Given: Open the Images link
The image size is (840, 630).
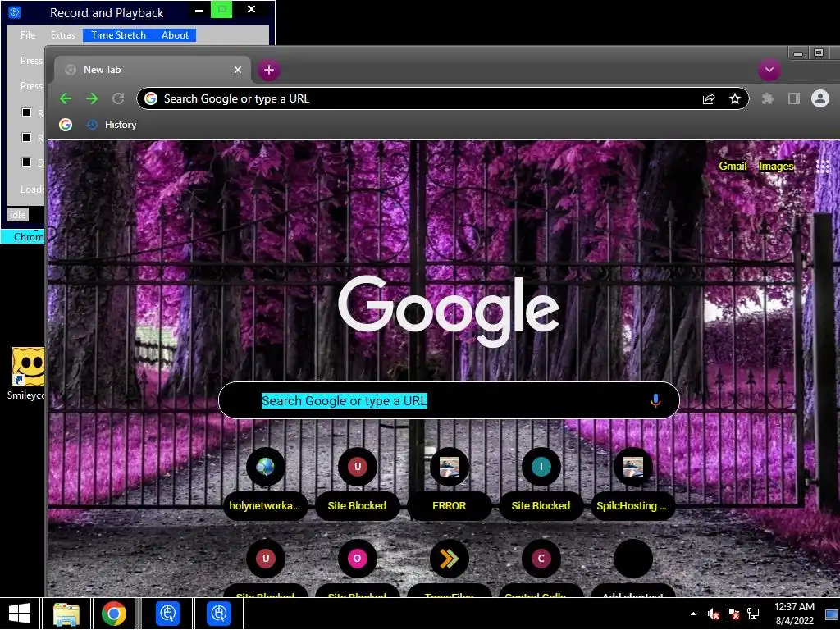Looking at the screenshot, I should click(776, 166).
